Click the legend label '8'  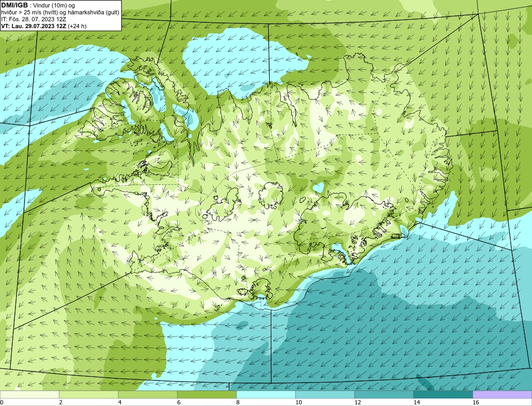pos(238,402)
